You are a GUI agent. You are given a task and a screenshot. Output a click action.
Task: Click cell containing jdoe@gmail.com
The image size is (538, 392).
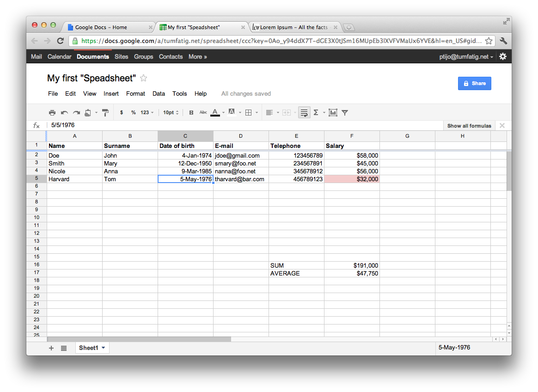click(x=241, y=155)
